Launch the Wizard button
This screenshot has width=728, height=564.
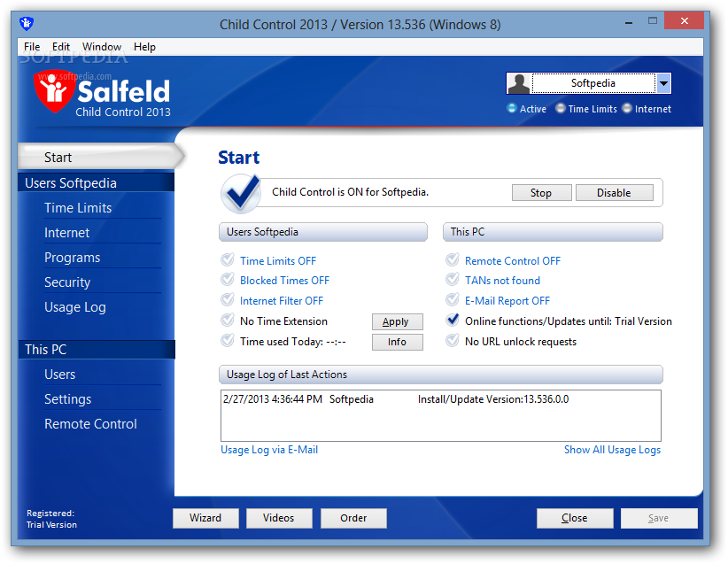point(205,518)
